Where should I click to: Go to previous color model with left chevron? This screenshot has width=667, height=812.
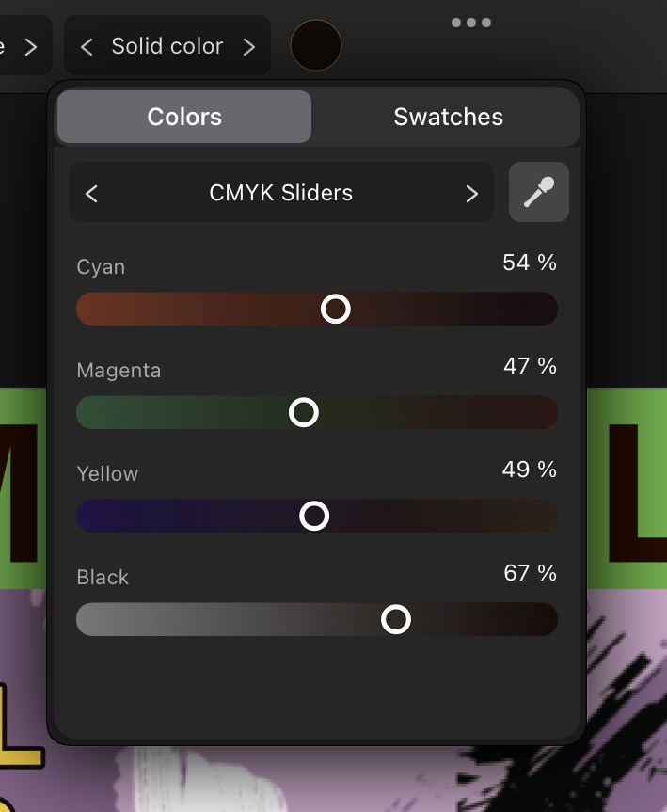[x=91, y=193]
